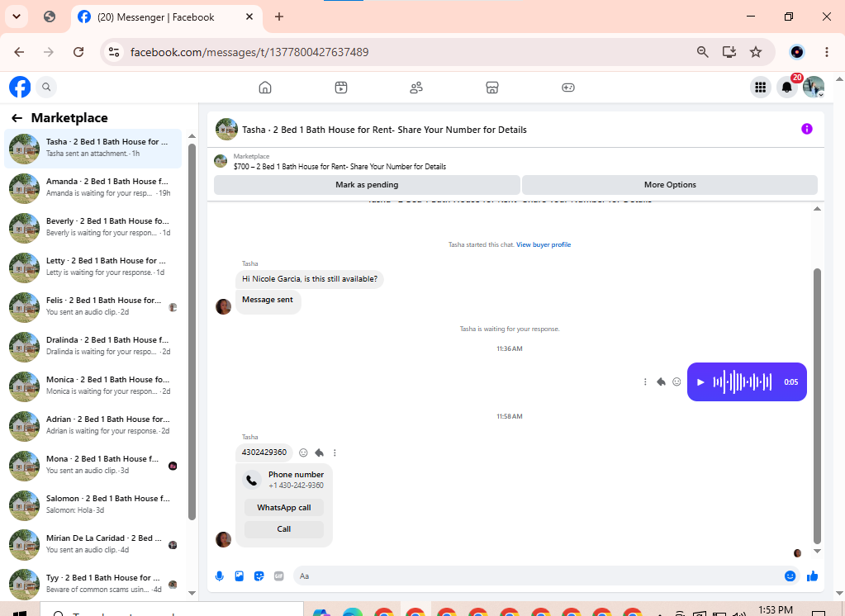Open Dralinda conversation in the list

[93, 346]
